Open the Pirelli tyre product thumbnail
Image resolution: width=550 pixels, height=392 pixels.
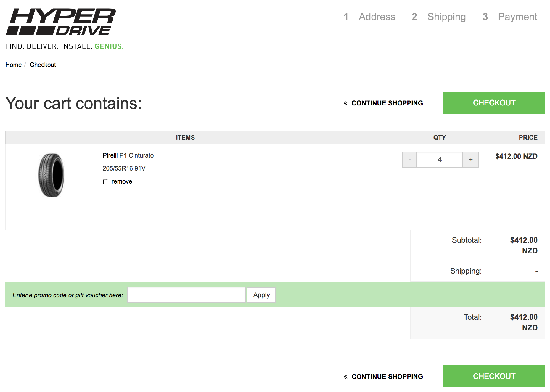(x=52, y=175)
